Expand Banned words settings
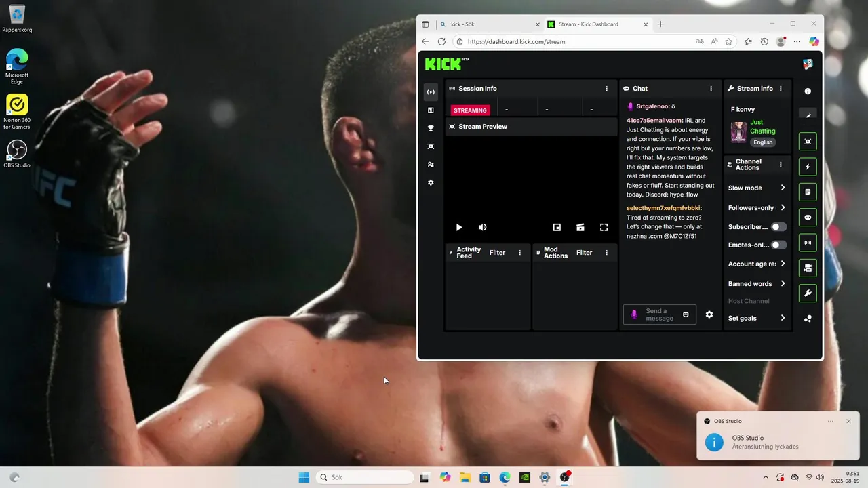Image resolution: width=868 pixels, height=488 pixels. [x=757, y=284]
